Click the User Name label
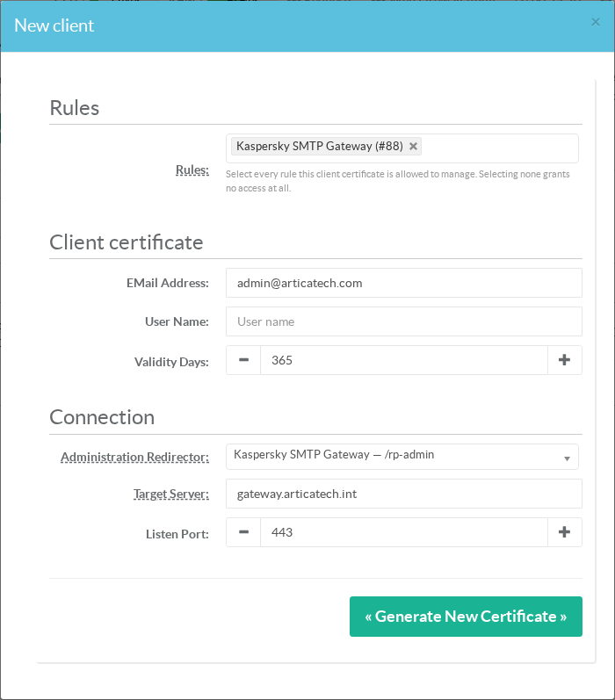615x700 pixels. (177, 321)
